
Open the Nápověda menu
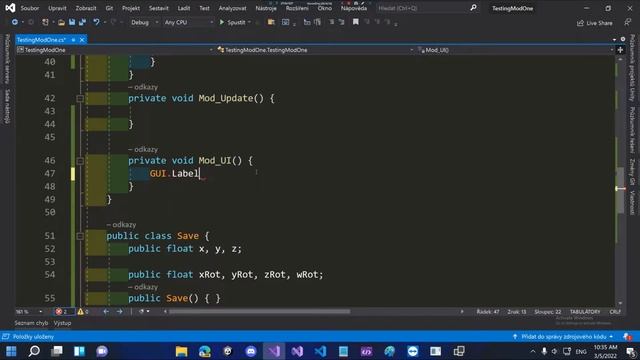[353, 8]
